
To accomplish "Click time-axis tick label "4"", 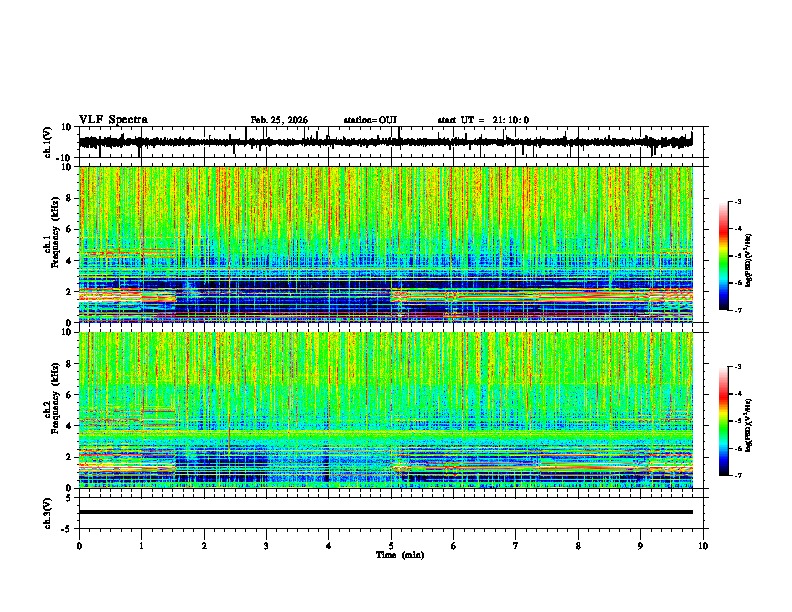I will [329, 546].
